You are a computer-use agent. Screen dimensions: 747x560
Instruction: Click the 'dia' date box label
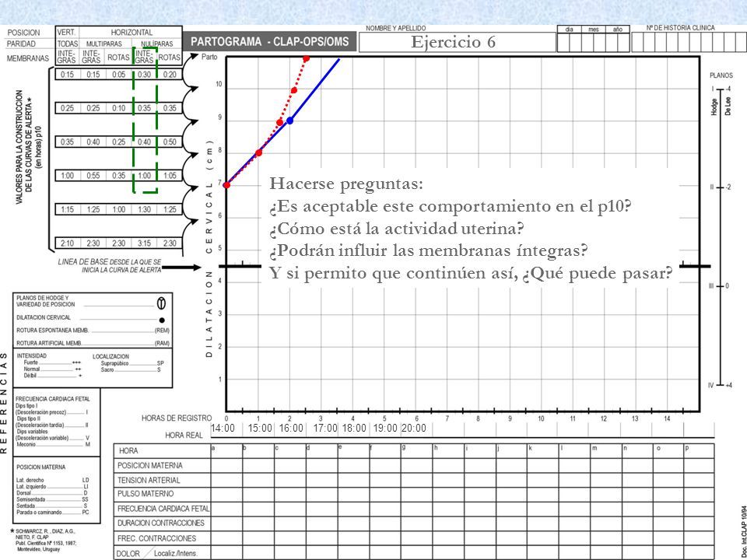pyautogui.click(x=570, y=29)
